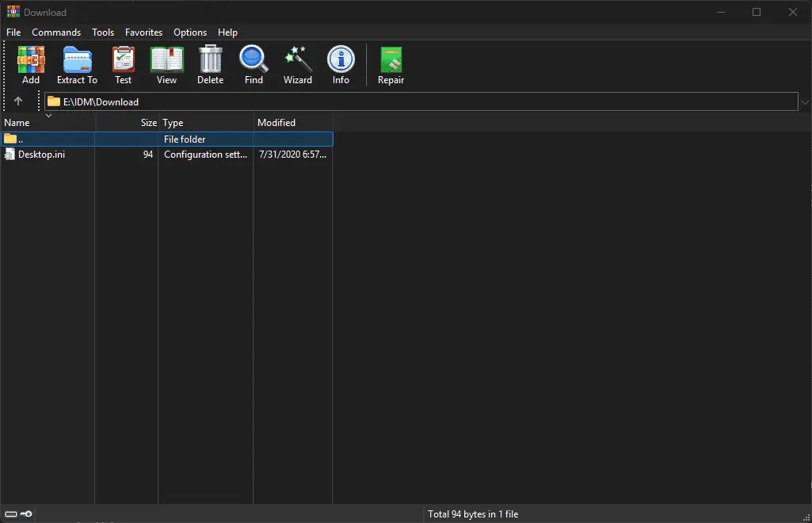
Task: Sort by Size column header
Action: click(x=127, y=123)
